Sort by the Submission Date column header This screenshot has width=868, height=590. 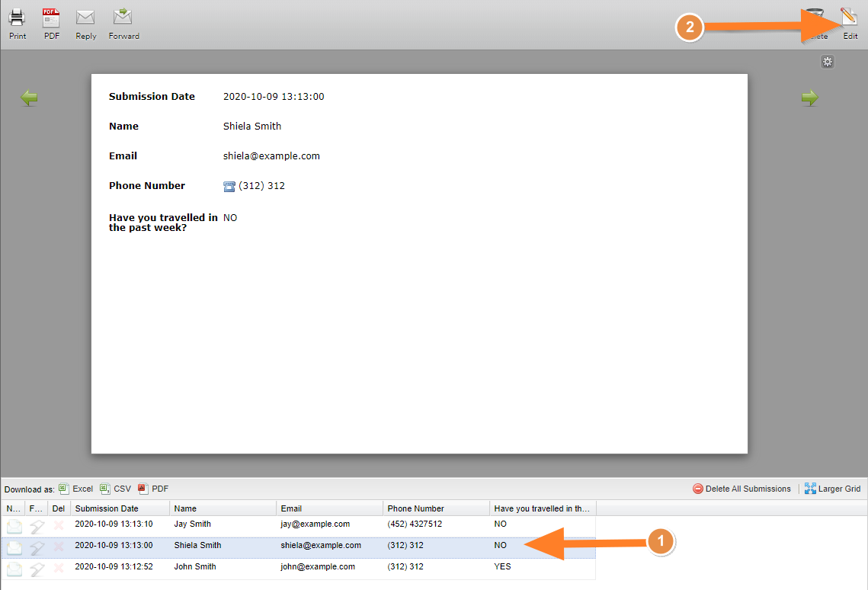(107, 508)
